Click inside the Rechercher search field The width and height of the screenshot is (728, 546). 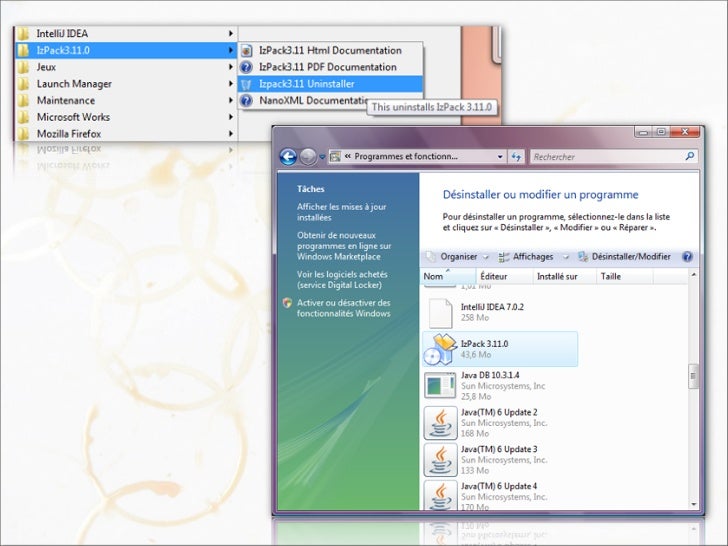point(607,157)
